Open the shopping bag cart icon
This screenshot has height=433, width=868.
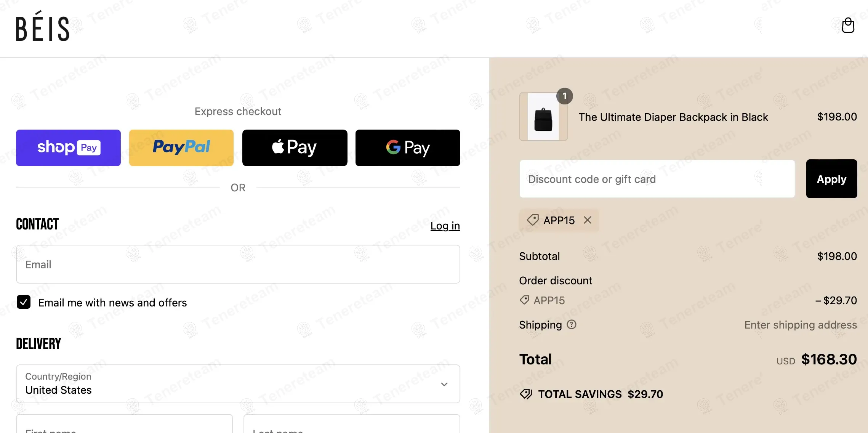pyautogui.click(x=848, y=25)
